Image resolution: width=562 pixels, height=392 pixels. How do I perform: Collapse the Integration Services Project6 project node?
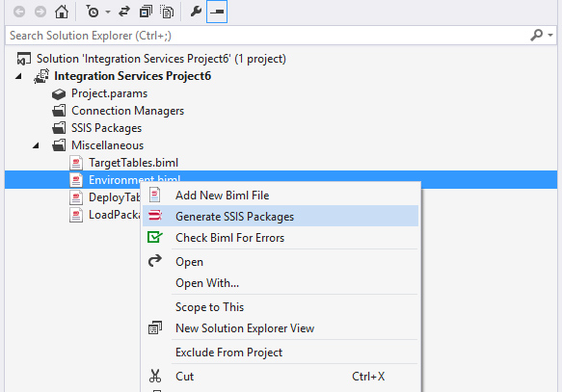[x=18, y=76]
